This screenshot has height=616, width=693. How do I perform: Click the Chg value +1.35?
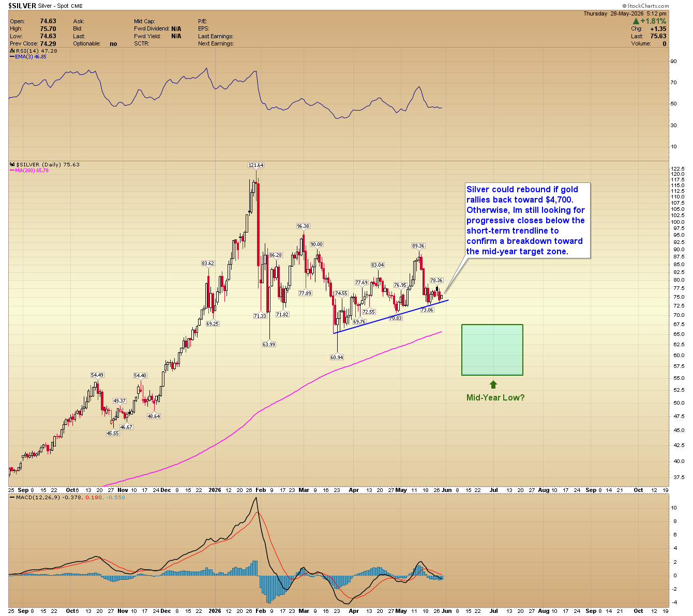tap(658, 29)
